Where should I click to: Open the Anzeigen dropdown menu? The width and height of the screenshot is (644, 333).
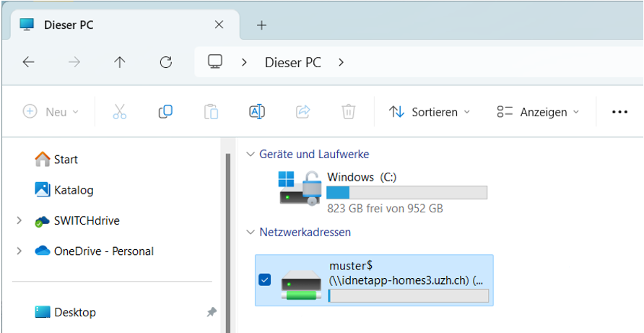538,112
